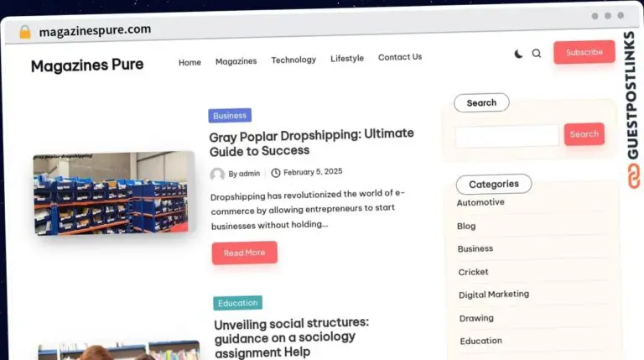Open the Home menu item
This screenshot has height=360, width=644.
click(190, 62)
